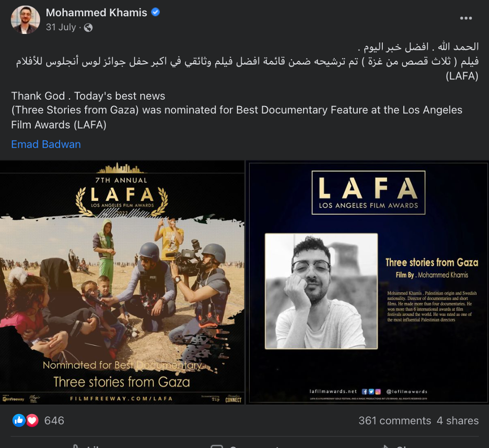The image size is (489, 448).
Task: Click the blue verified badge
Action: click(155, 12)
